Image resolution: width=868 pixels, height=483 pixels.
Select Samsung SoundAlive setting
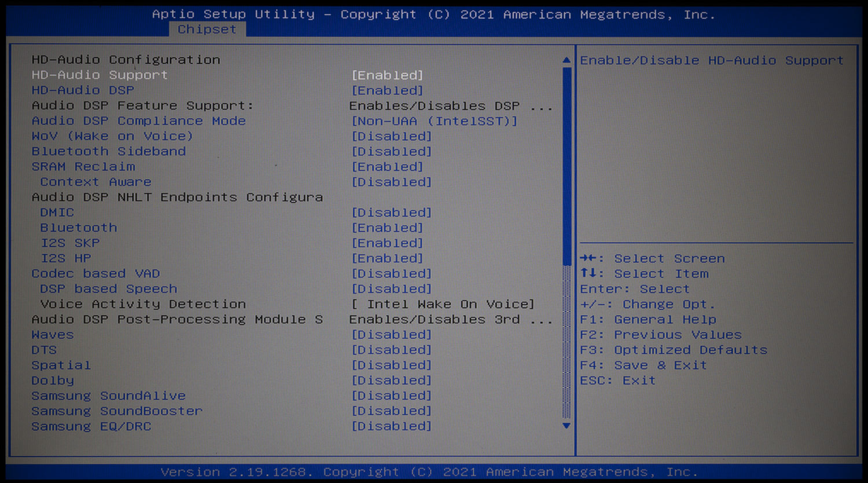click(x=109, y=396)
